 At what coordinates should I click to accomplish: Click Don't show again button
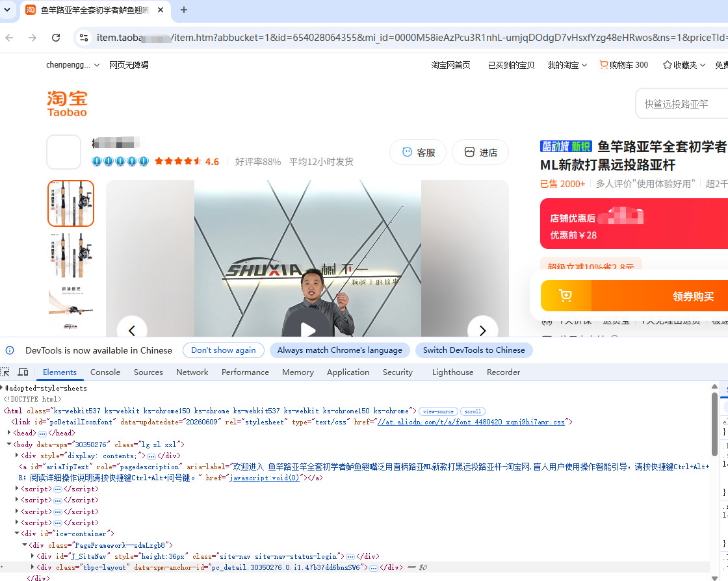tap(224, 350)
